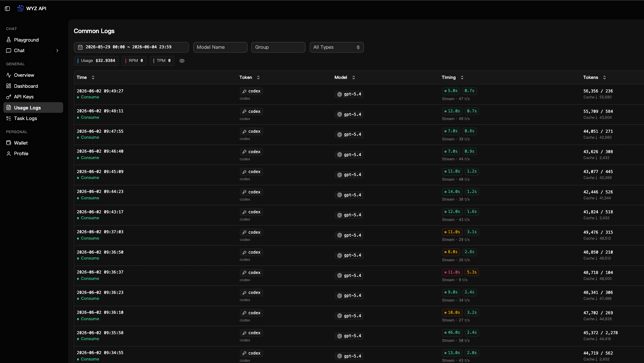
Task: Select timestamp 2026-06-02 09:43:17
Action: click(100, 212)
